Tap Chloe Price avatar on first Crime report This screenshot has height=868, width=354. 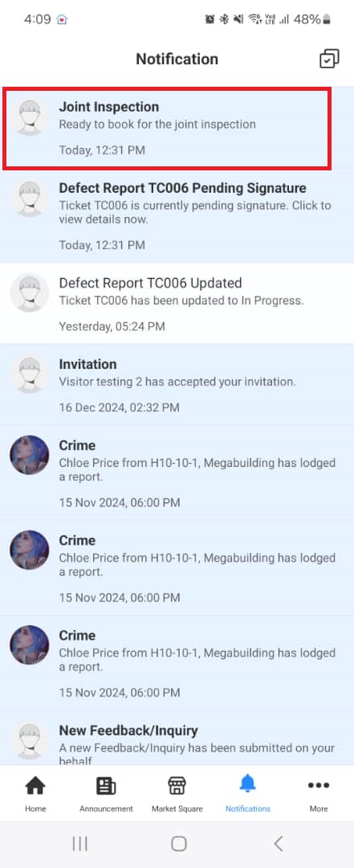click(30, 454)
